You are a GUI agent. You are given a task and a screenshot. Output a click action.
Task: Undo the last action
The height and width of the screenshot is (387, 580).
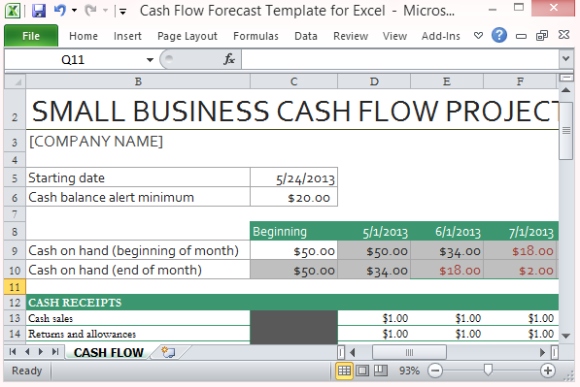(x=60, y=10)
